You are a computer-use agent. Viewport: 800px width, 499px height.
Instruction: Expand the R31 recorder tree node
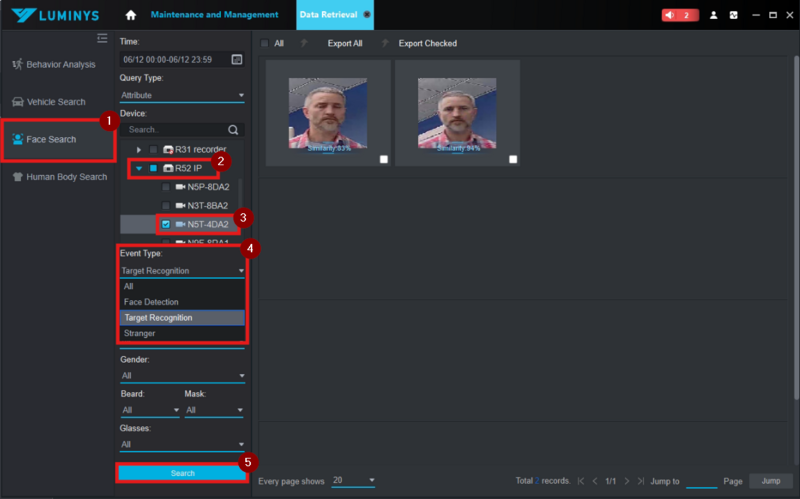tap(139, 149)
